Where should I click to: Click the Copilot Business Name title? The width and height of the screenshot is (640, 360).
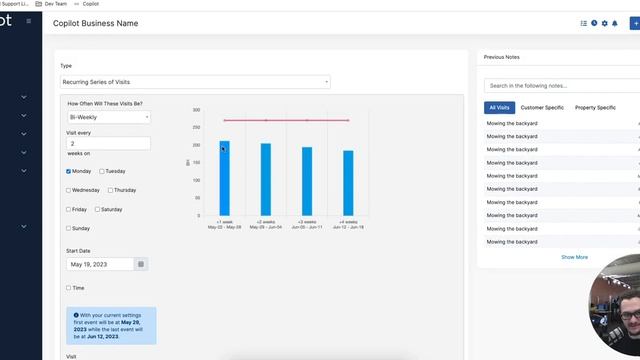tap(96, 23)
